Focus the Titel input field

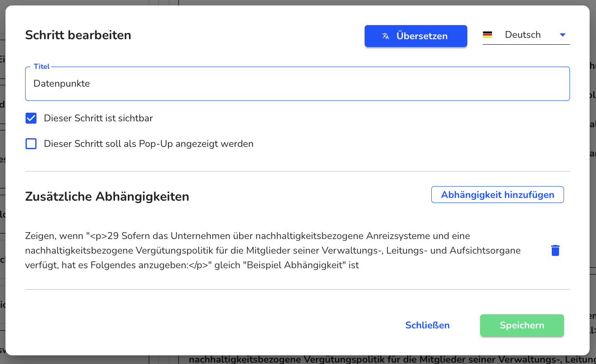298,84
